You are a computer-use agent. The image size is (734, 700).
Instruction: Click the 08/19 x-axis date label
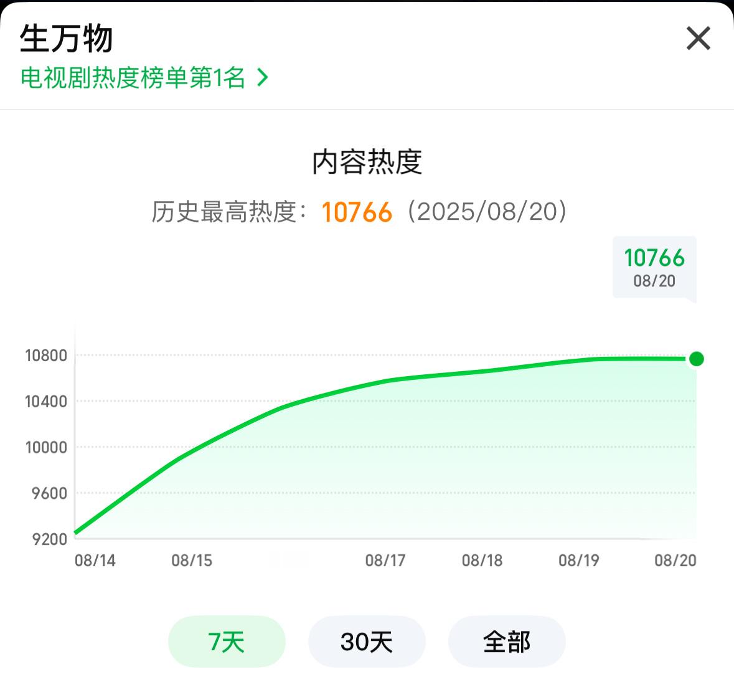tap(579, 560)
